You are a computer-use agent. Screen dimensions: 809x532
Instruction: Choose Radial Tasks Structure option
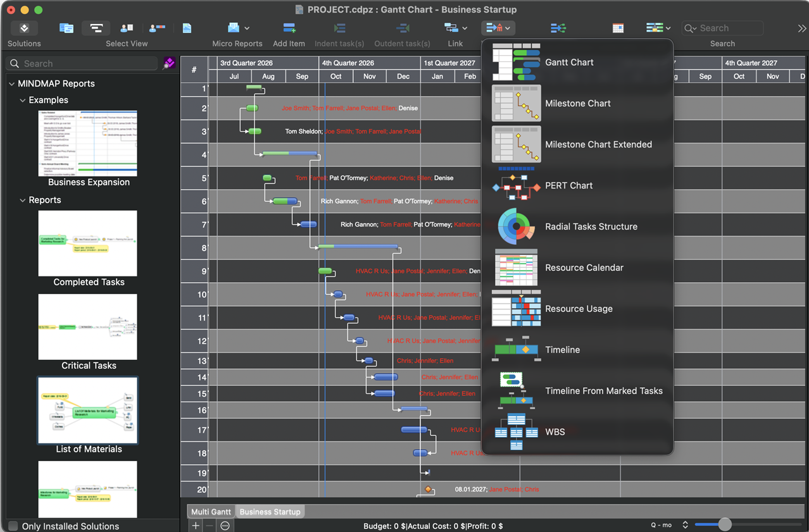(x=577, y=226)
